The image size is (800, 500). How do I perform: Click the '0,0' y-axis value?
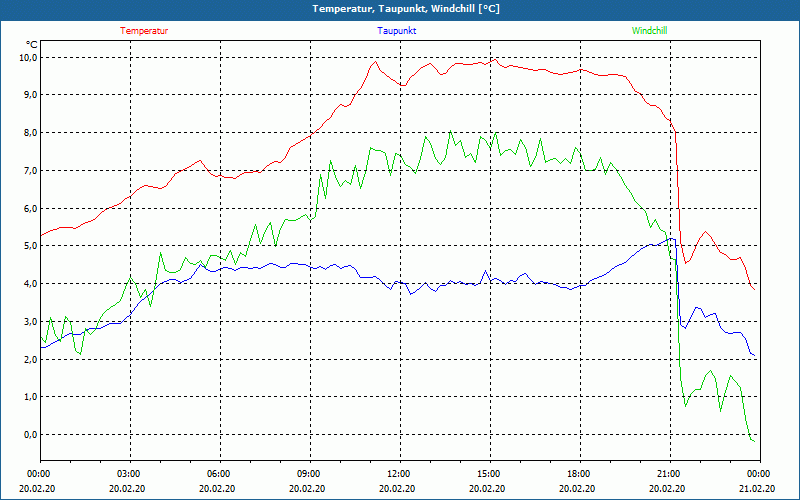tap(31, 435)
